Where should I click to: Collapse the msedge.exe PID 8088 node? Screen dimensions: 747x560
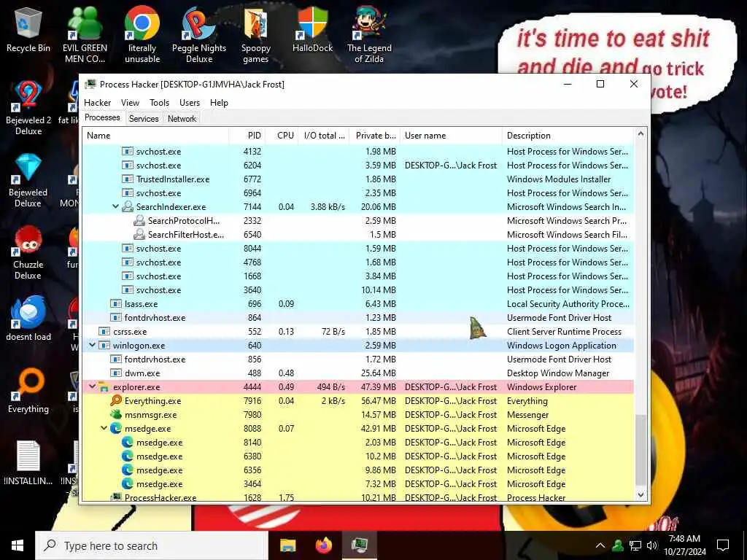(x=104, y=428)
